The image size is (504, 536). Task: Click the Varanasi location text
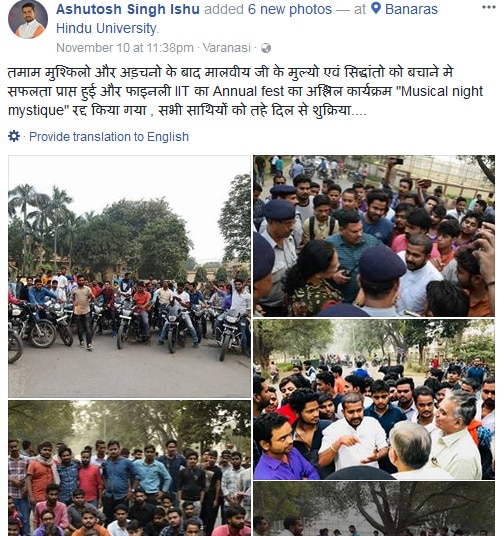pyautogui.click(x=226, y=48)
